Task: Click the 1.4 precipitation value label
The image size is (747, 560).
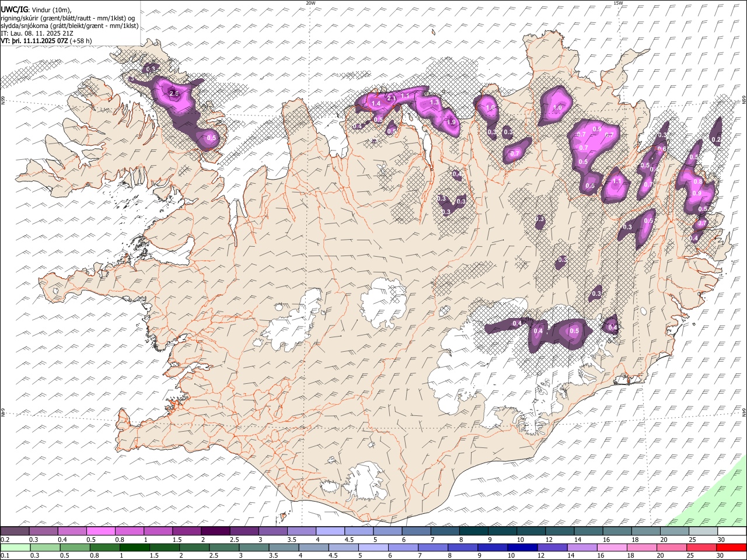Action: [x=376, y=103]
